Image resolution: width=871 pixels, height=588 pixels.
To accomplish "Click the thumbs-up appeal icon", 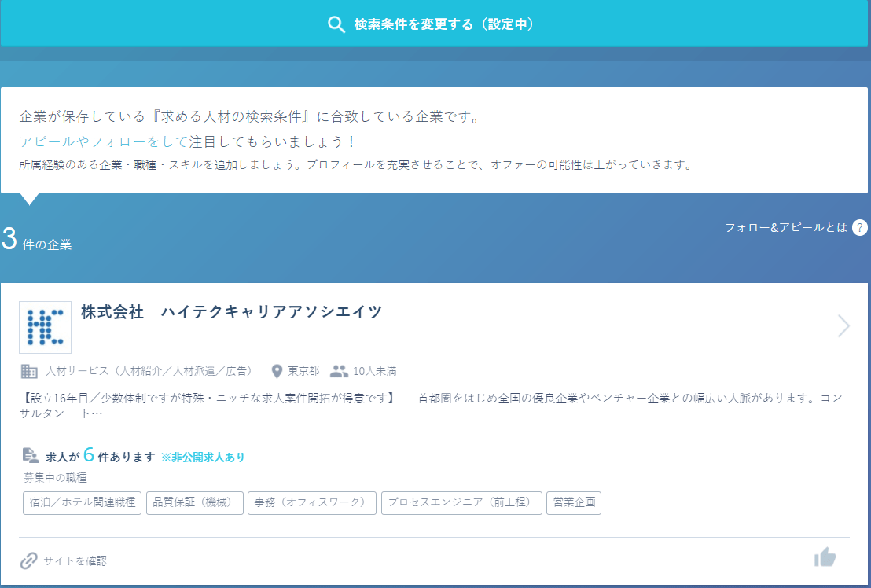I will click(x=825, y=557).
